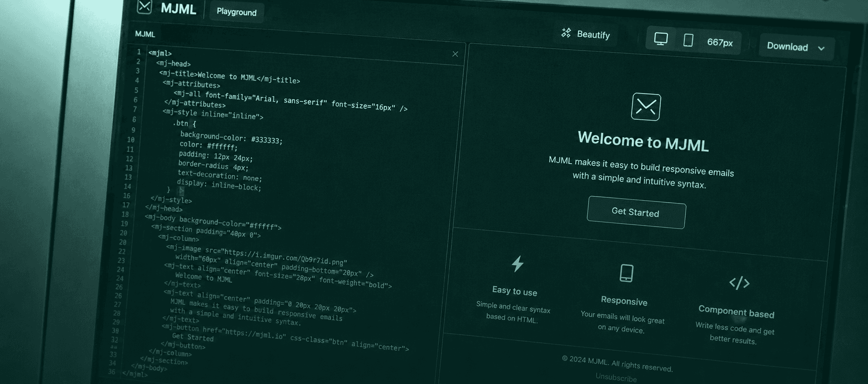
Task: Click the .btn selector code line
Action: pos(184,123)
